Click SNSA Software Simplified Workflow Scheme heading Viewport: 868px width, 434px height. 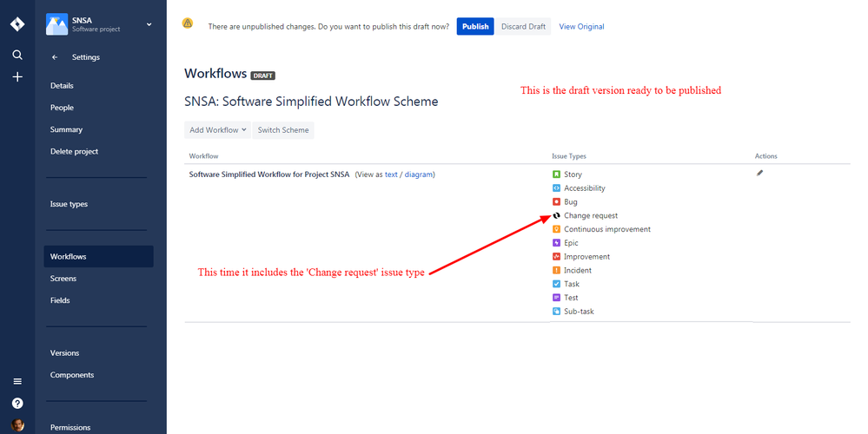[311, 102]
